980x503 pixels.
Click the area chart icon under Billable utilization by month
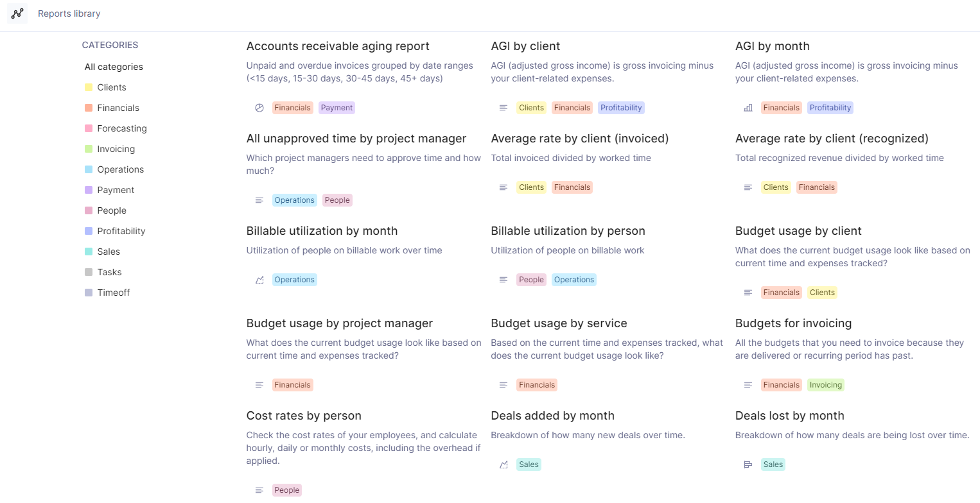(259, 280)
